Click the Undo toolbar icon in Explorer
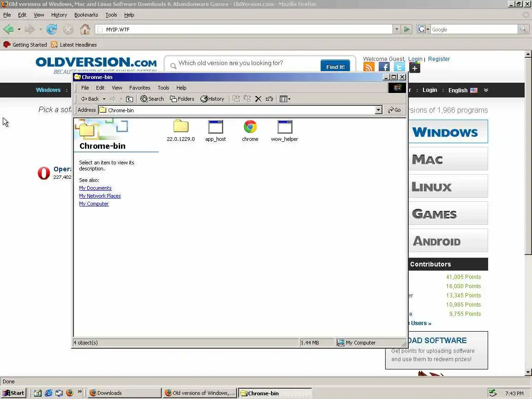 click(x=269, y=99)
